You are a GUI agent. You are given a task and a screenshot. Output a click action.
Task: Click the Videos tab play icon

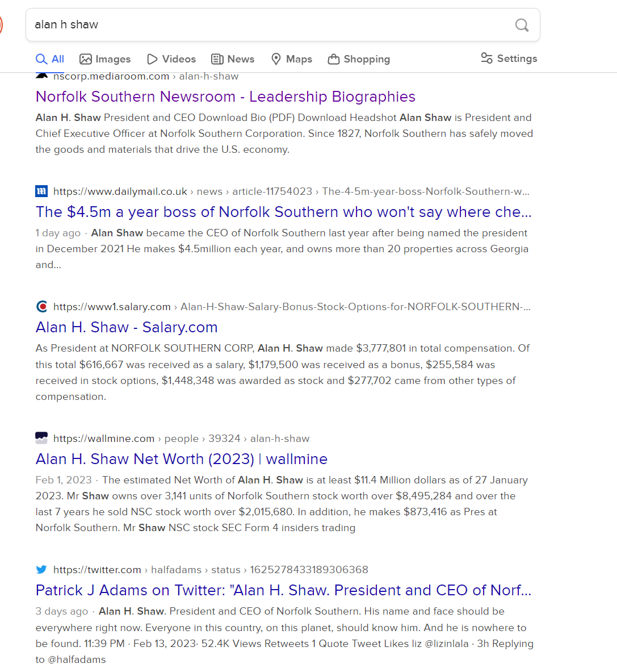(x=152, y=59)
